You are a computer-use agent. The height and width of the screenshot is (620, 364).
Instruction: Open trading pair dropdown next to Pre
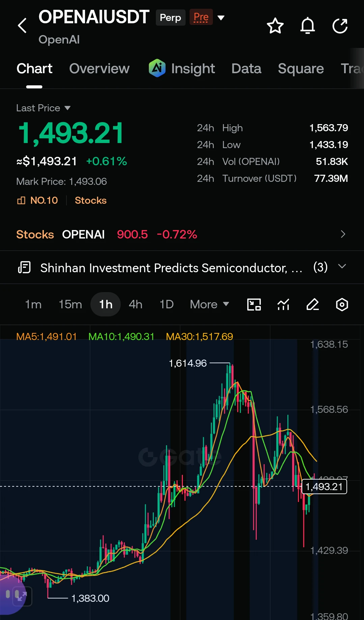click(x=221, y=18)
